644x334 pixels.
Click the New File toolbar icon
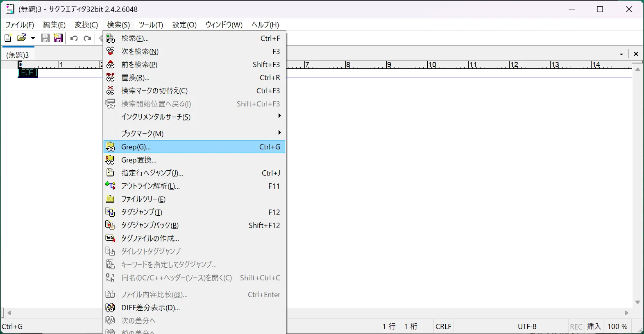pyautogui.click(x=8, y=38)
